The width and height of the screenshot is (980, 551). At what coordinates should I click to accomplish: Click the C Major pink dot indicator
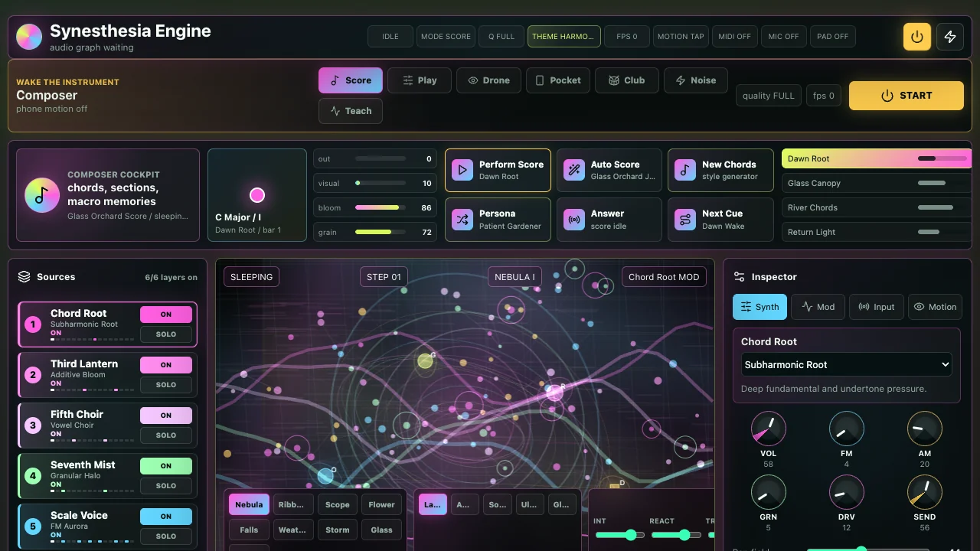click(x=257, y=195)
